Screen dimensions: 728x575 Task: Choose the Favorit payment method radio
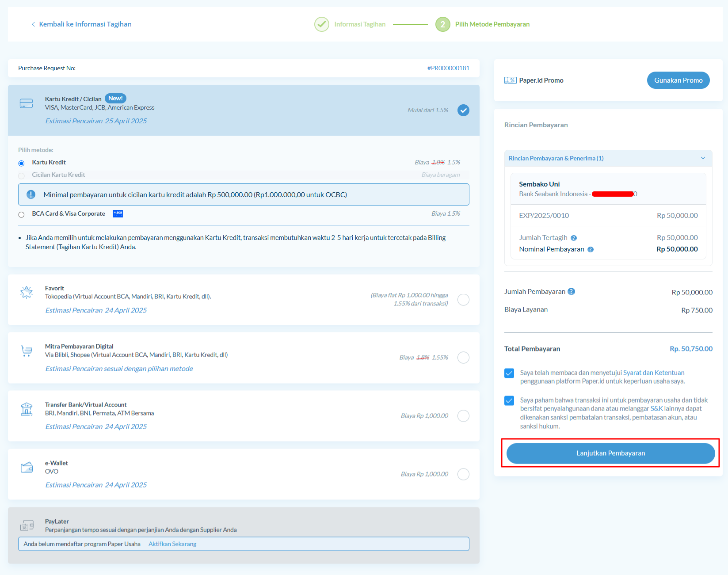click(463, 300)
